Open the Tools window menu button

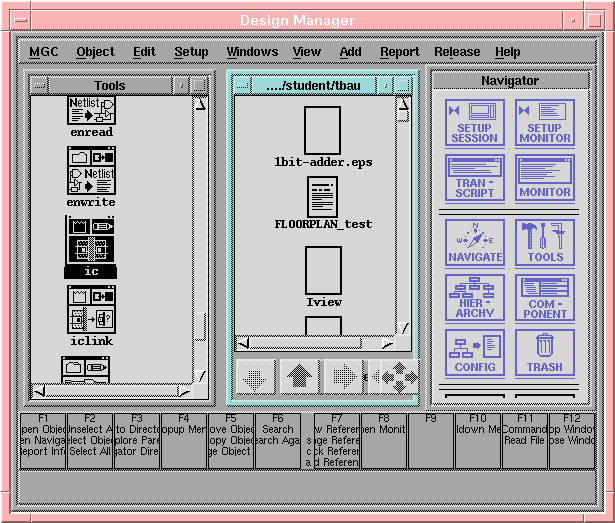point(38,86)
